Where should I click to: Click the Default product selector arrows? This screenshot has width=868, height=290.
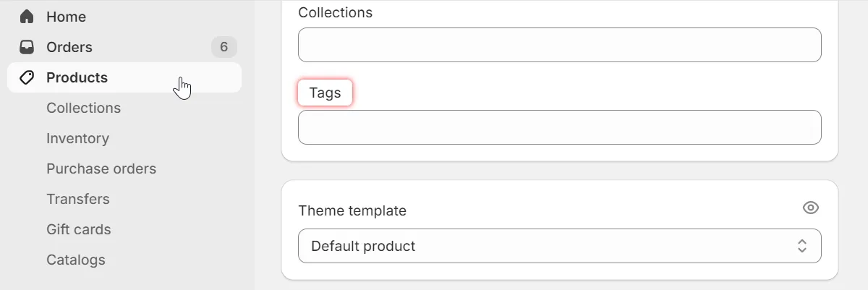click(x=802, y=246)
